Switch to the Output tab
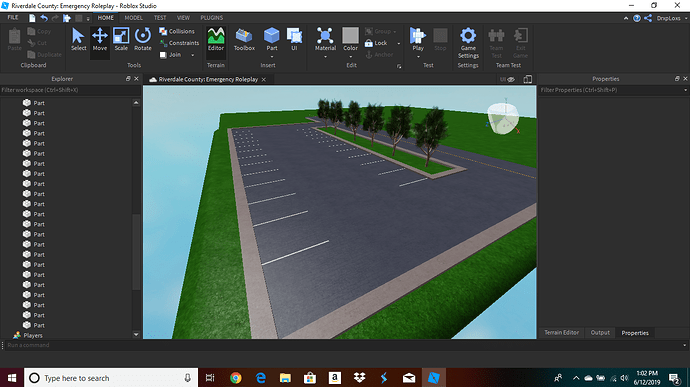Viewport: 690px width, 387px height. tap(600, 333)
